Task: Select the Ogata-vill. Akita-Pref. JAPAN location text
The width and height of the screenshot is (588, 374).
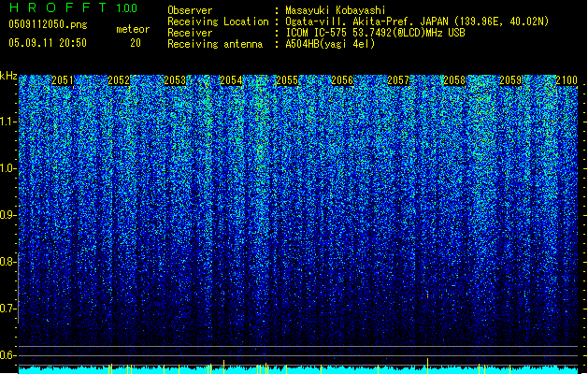Action: (417, 22)
